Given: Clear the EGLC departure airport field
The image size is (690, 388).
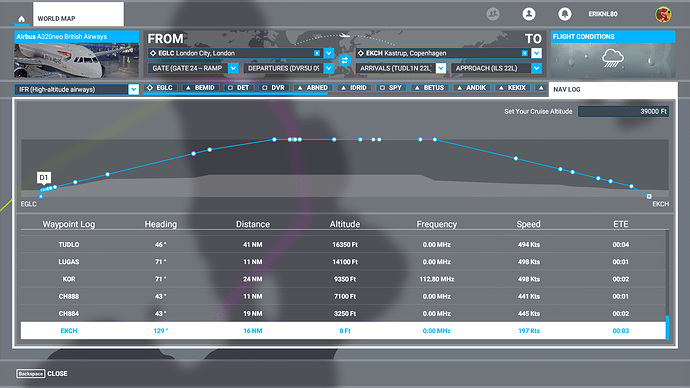Looking at the screenshot, I should pyautogui.click(x=317, y=53).
